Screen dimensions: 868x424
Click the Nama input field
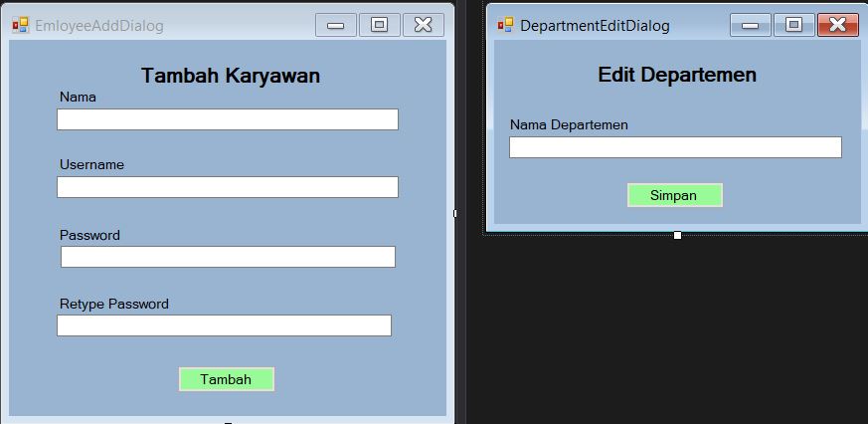tap(228, 119)
